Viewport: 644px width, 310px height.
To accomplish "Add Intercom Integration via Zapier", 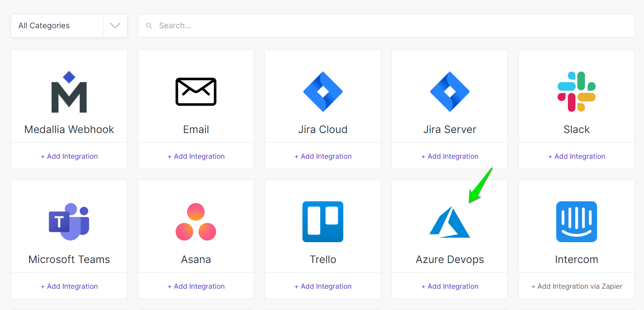I will point(577,286).
